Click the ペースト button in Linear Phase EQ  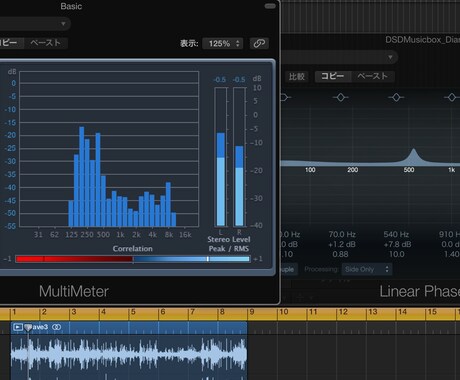click(373, 76)
